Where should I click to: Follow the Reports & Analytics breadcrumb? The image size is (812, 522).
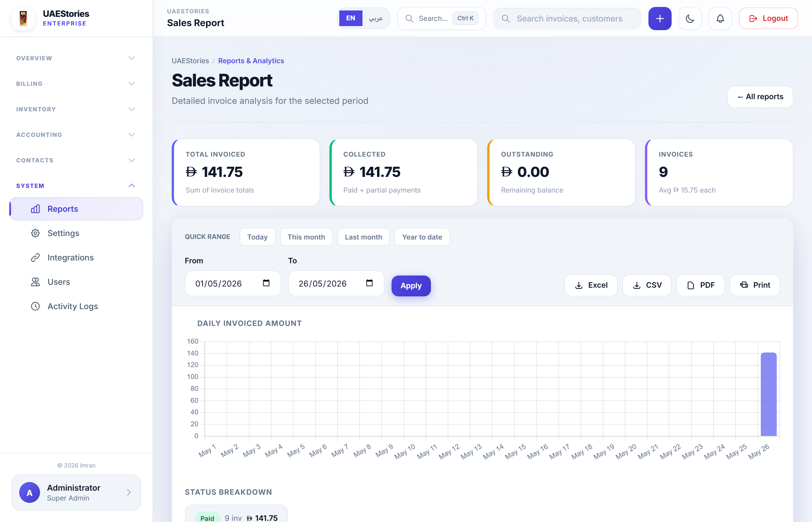[x=251, y=61]
